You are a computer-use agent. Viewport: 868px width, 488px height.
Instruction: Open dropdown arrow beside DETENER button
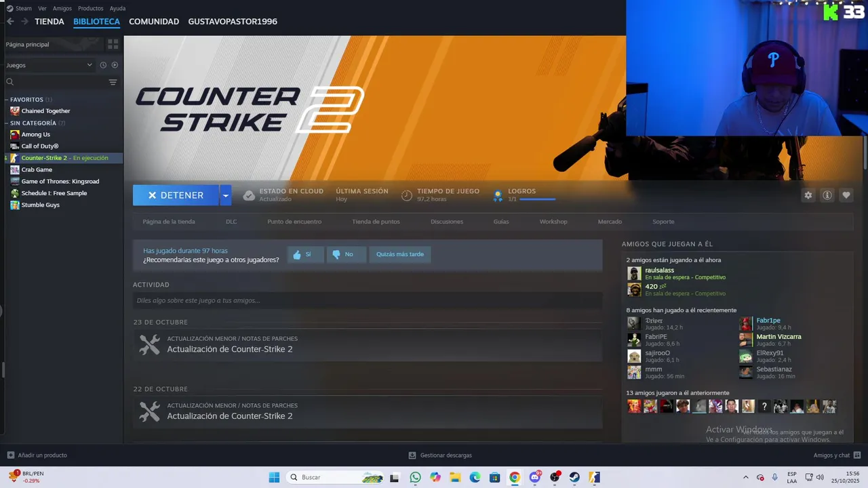pyautogui.click(x=226, y=195)
